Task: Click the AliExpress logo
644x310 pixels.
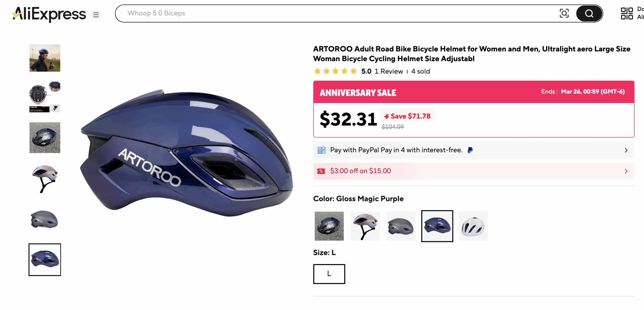Action: click(48, 14)
